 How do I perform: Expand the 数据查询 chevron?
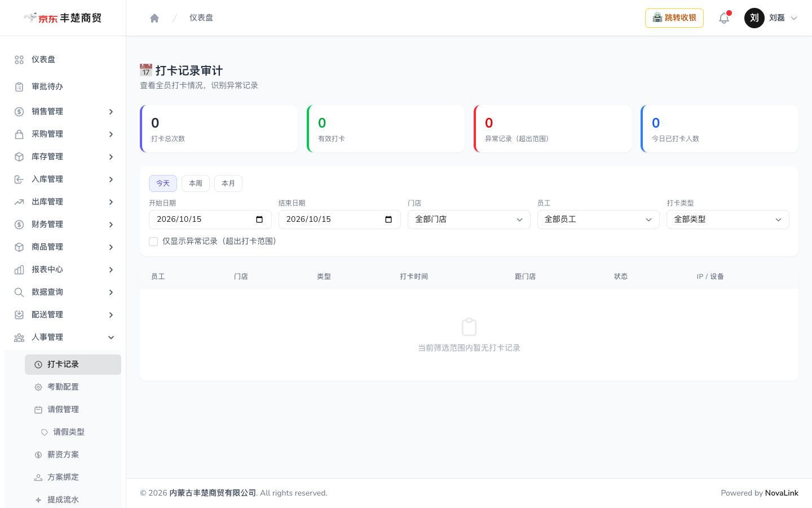tap(111, 292)
